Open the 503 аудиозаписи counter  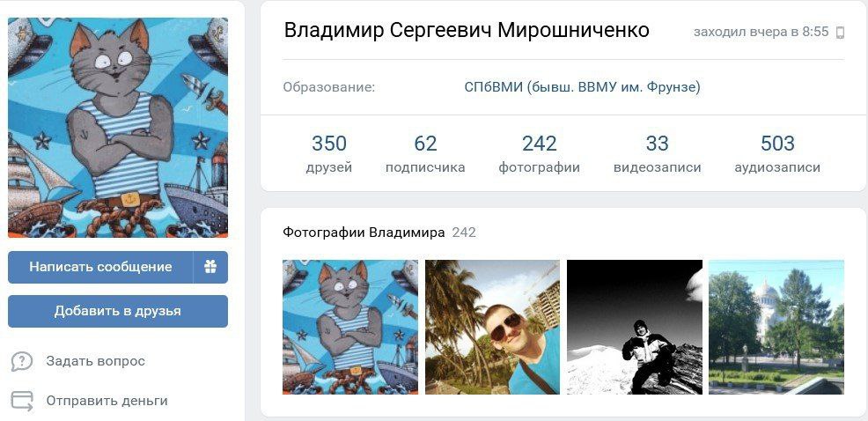pos(777,153)
